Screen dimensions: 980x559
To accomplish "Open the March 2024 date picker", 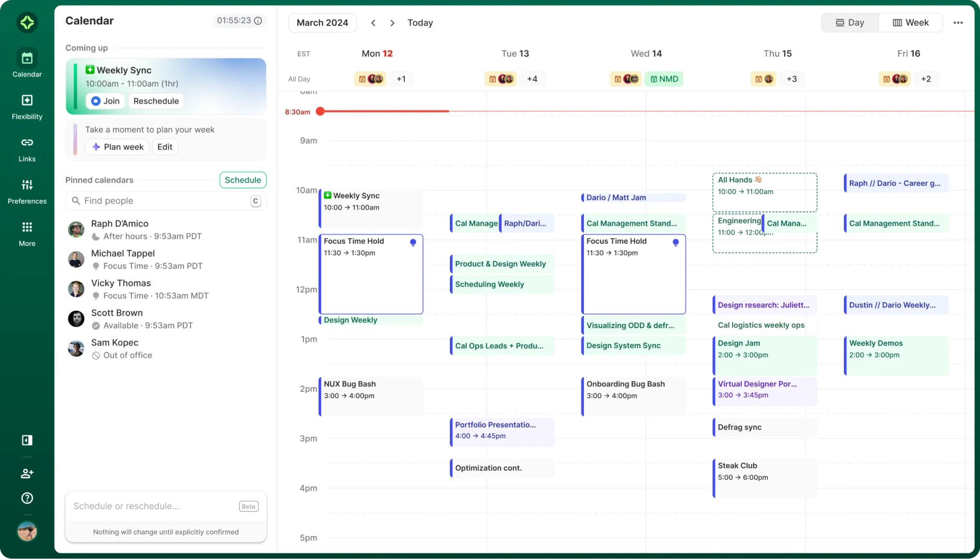I will pyautogui.click(x=322, y=22).
